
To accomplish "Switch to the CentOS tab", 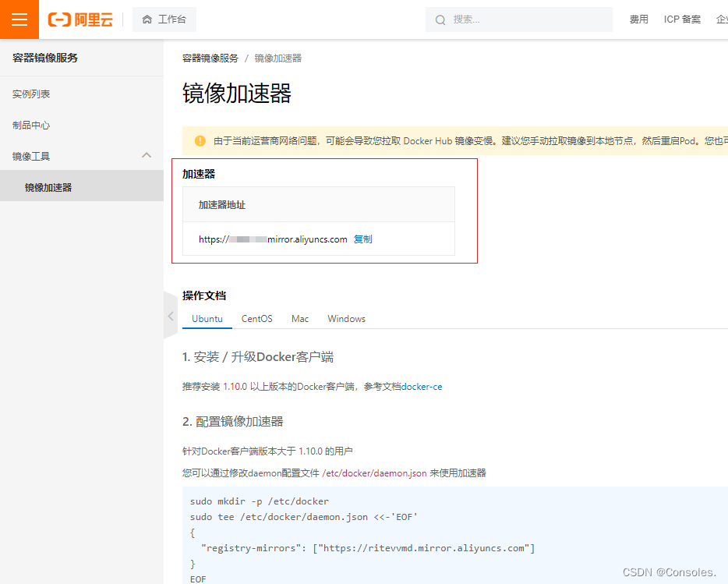I will pos(256,319).
